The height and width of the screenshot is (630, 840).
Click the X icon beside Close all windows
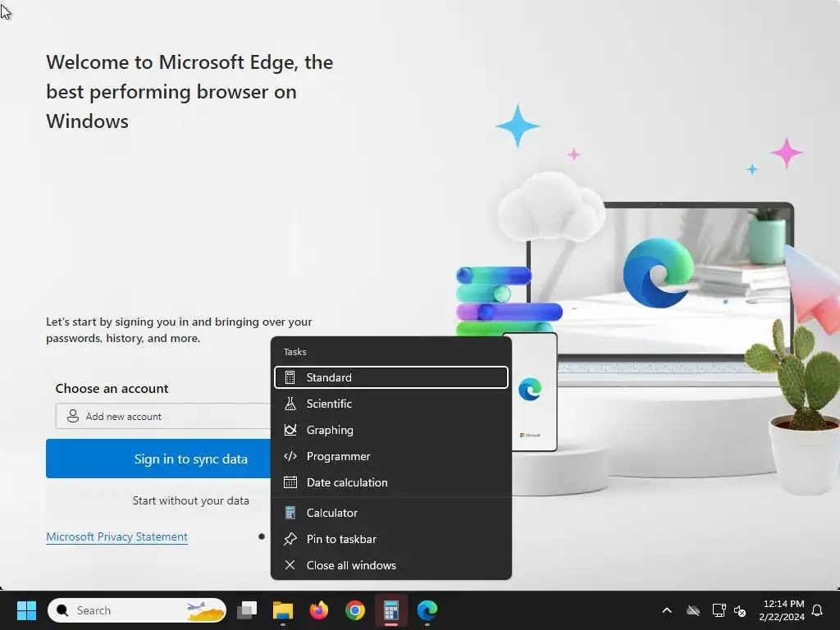[290, 565]
